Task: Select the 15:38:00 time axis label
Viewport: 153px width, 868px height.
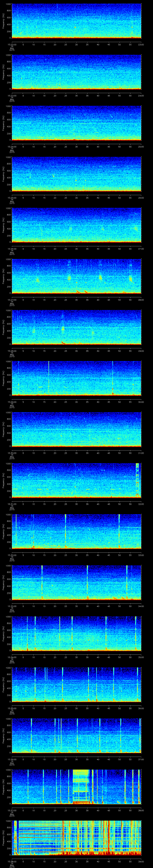Action: (x=12, y=861)
